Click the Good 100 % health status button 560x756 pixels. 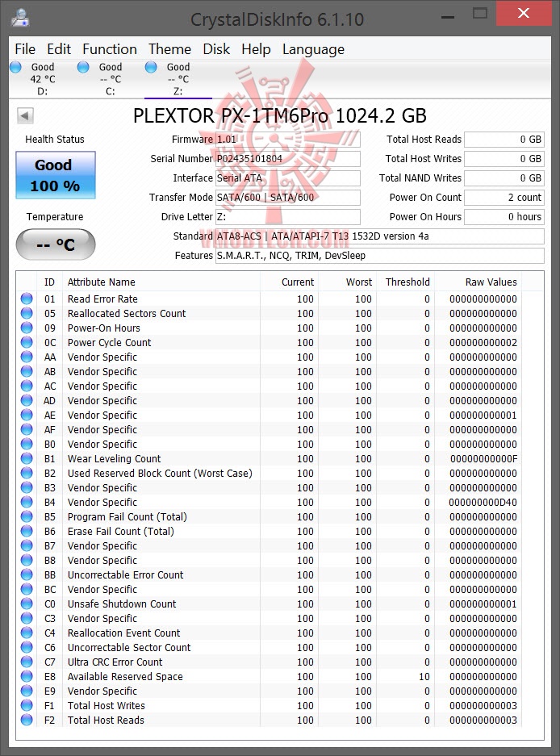click(56, 175)
